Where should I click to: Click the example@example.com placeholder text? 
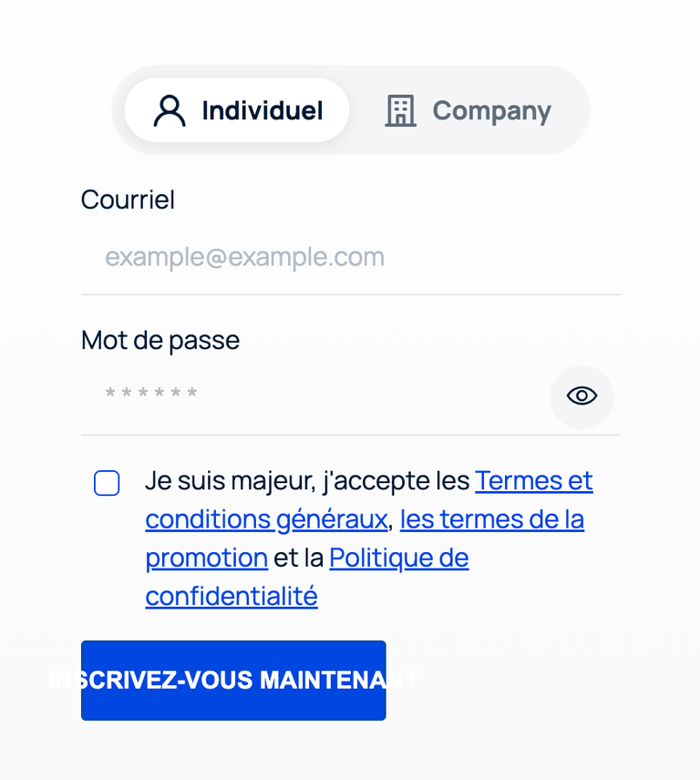tap(244, 257)
